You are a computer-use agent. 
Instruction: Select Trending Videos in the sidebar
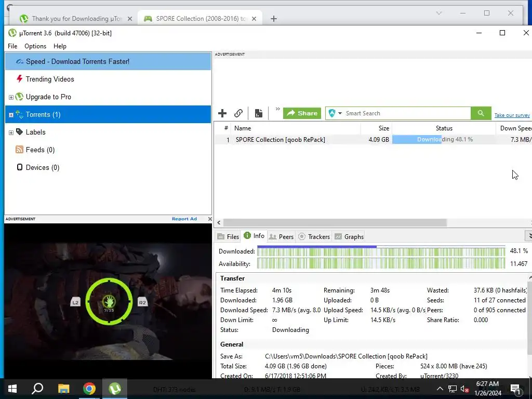(x=108, y=79)
